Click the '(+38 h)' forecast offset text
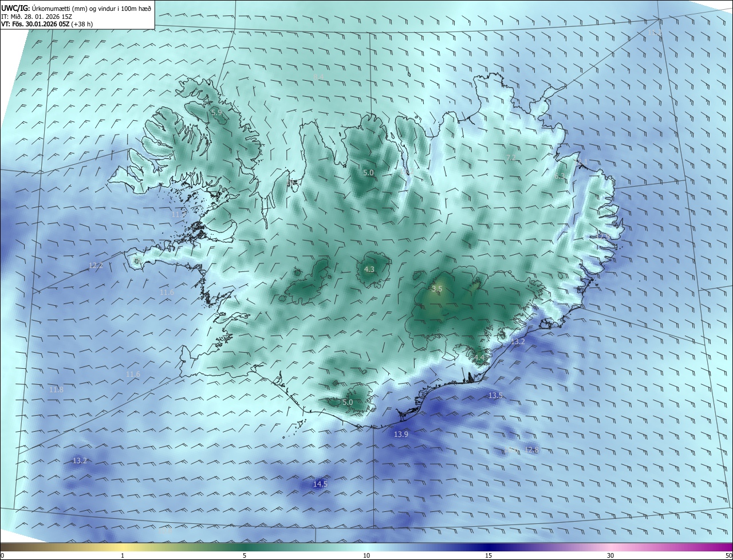Screen dimensions: 733x560 (83, 24)
